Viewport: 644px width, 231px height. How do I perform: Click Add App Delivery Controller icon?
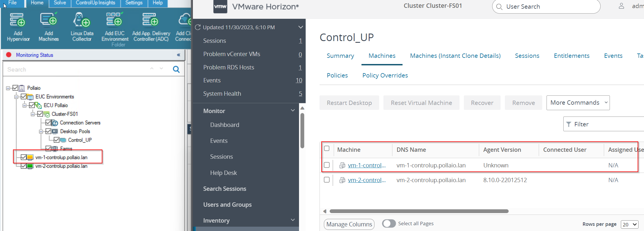point(150,19)
